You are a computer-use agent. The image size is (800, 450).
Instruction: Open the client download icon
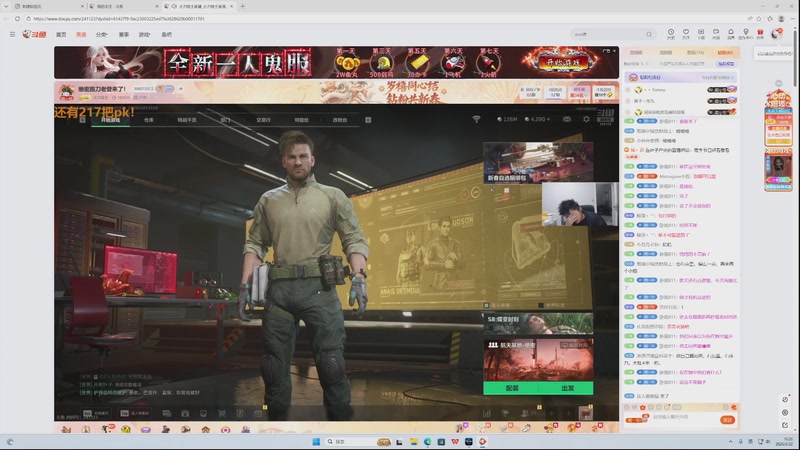click(701, 34)
